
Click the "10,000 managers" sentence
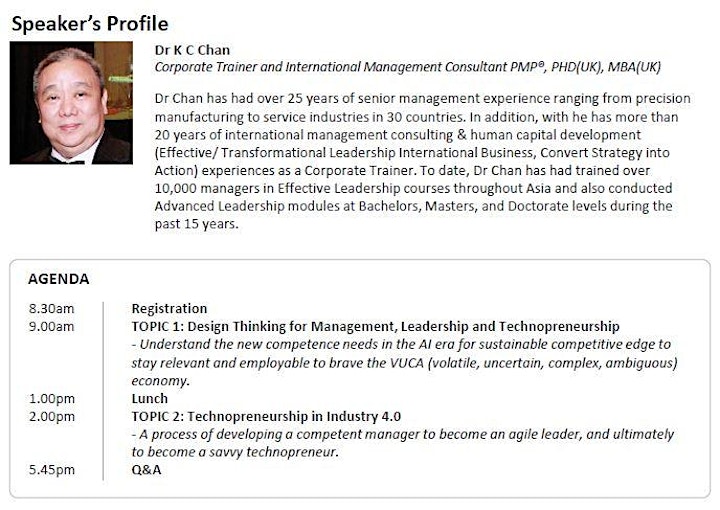[413, 188]
